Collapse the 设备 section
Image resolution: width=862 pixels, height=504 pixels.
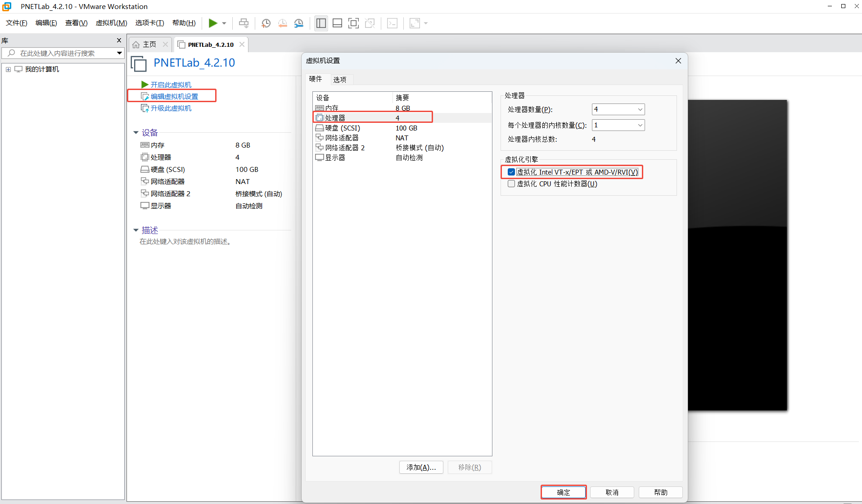pos(136,133)
